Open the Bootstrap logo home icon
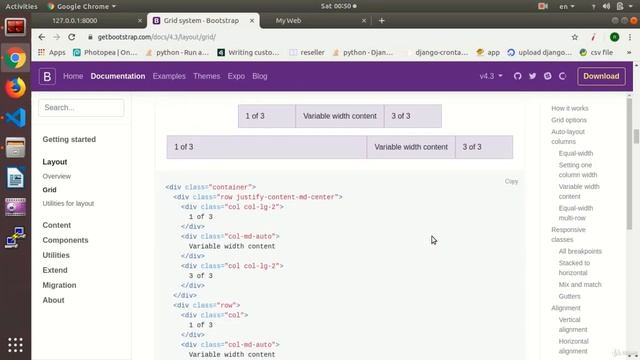This screenshot has width=640, height=360. point(47,76)
